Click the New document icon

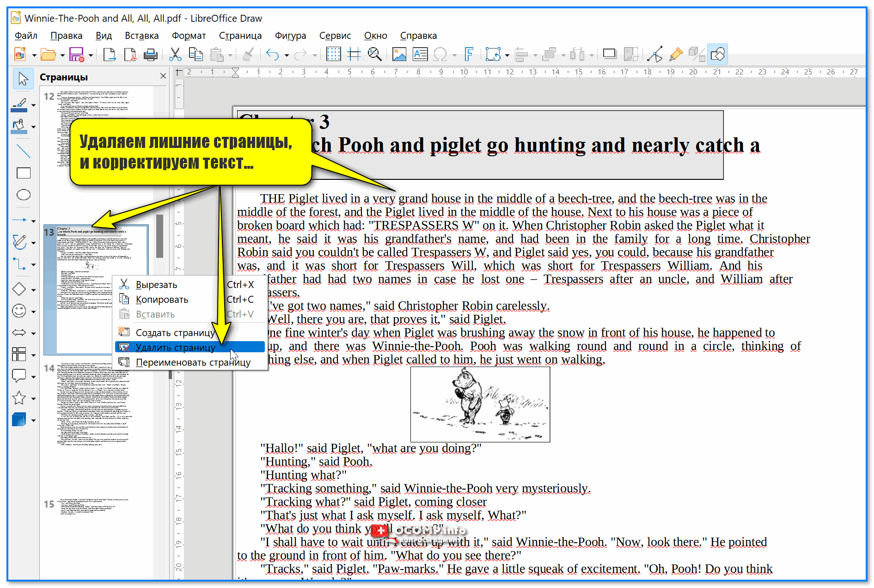pos(20,55)
